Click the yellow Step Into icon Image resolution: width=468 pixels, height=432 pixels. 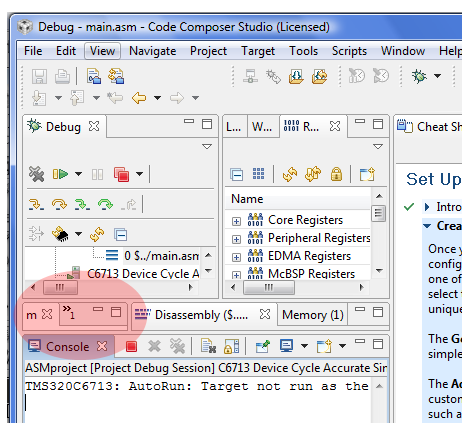[36, 204]
